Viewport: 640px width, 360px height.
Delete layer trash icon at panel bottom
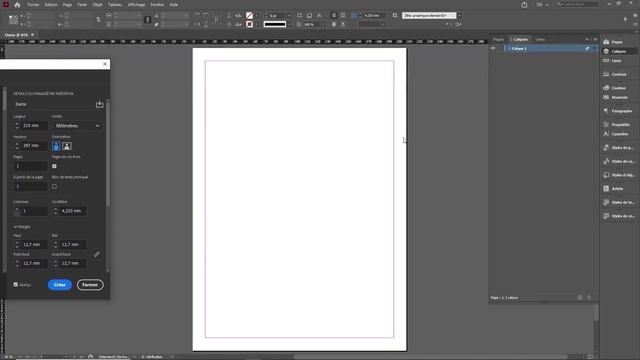[x=589, y=298]
